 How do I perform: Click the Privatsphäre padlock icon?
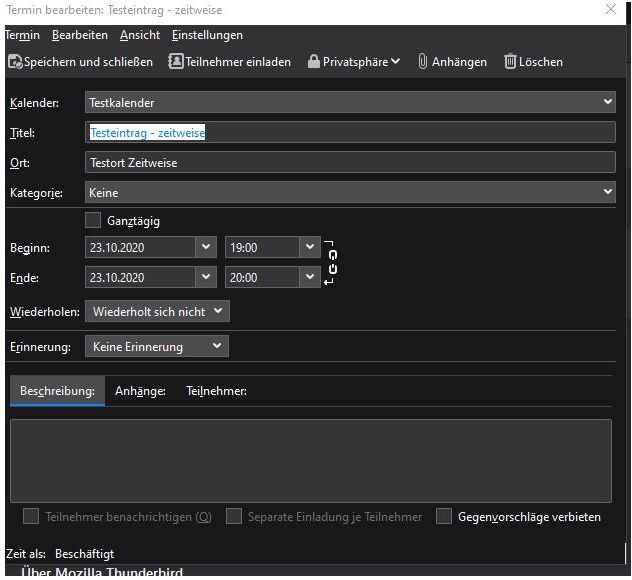314,61
